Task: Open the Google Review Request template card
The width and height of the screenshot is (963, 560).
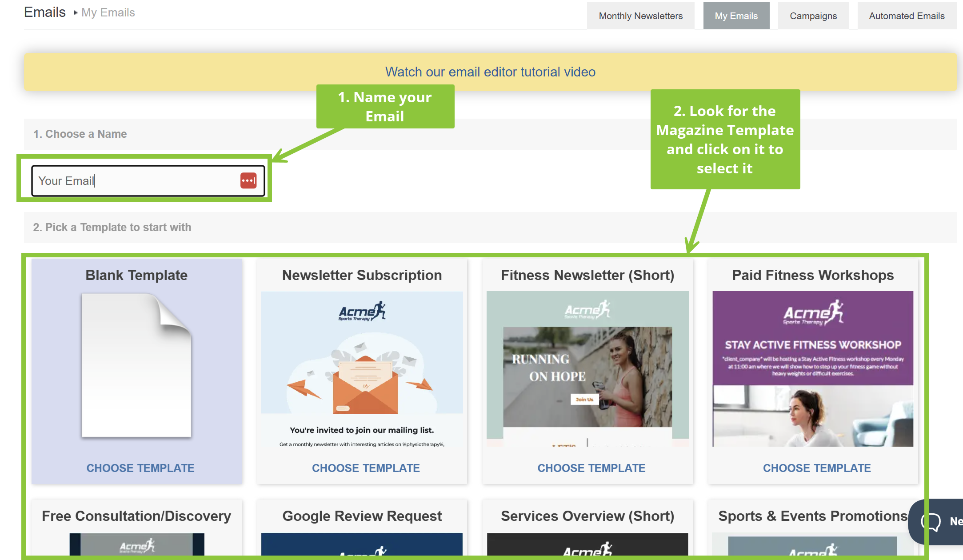Action: tap(362, 516)
